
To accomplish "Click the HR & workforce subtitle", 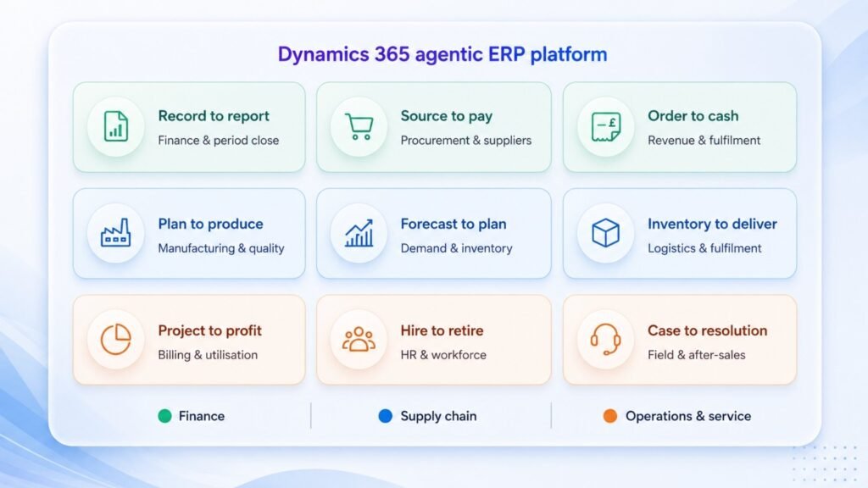I will pos(443,355).
